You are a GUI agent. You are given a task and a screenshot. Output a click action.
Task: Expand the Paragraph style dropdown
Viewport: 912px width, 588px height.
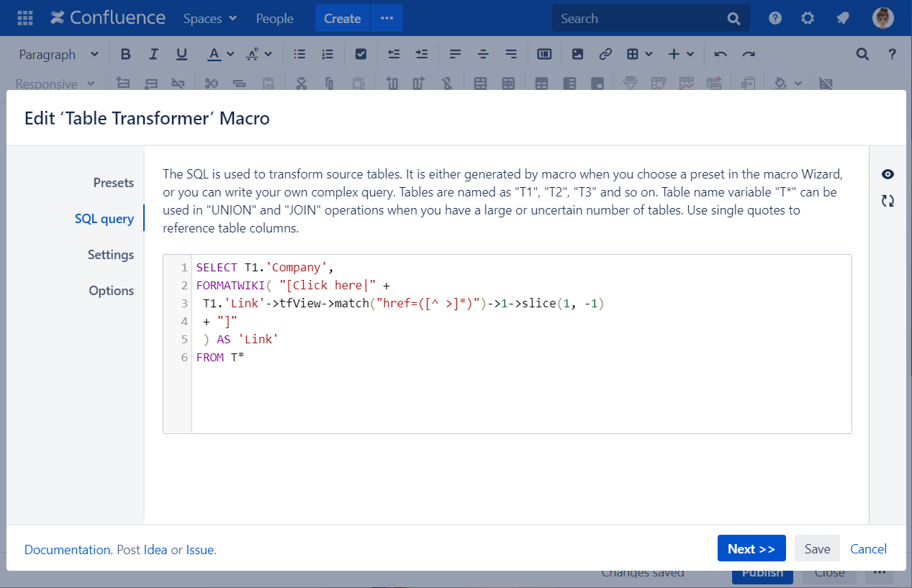click(58, 54)
